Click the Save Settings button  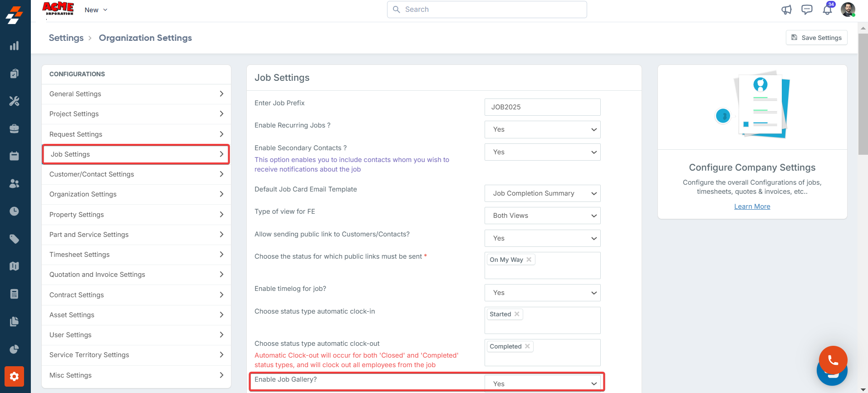(816, 38)
